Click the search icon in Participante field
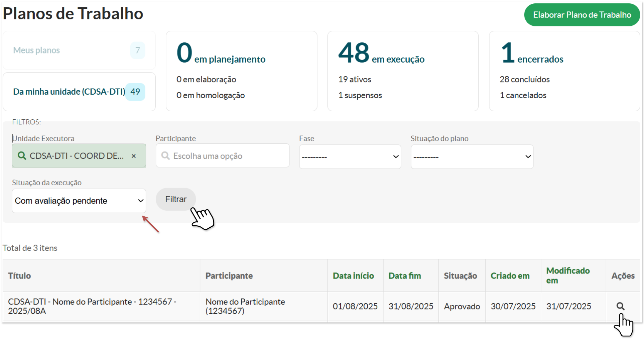This screenshot has height=339, width=644. tap(165, 156)
